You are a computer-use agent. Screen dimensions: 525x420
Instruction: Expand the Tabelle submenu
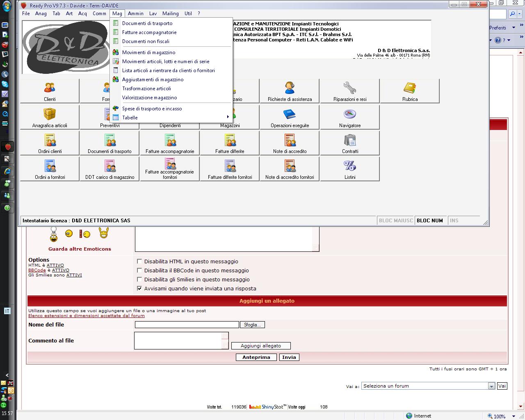click(171, 118)
